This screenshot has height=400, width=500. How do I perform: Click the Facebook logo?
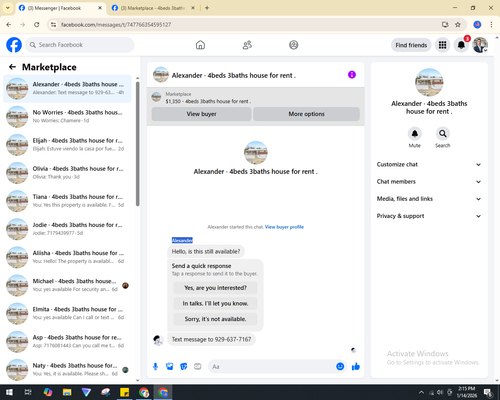click(x=14, y=45)
